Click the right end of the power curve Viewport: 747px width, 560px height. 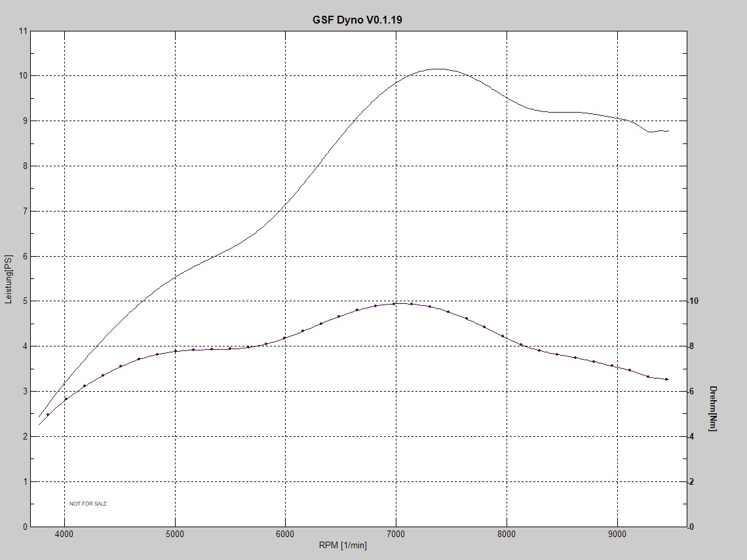[x=668, y=131]
